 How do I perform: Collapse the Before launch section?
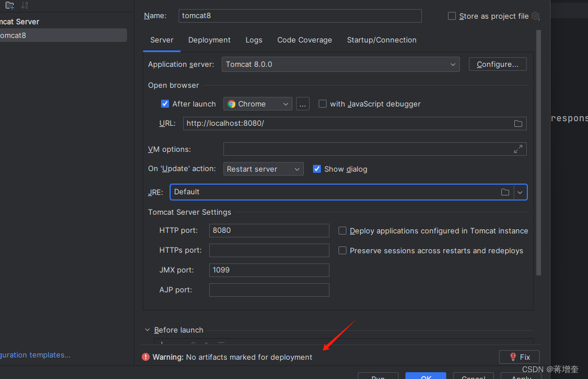147,330
